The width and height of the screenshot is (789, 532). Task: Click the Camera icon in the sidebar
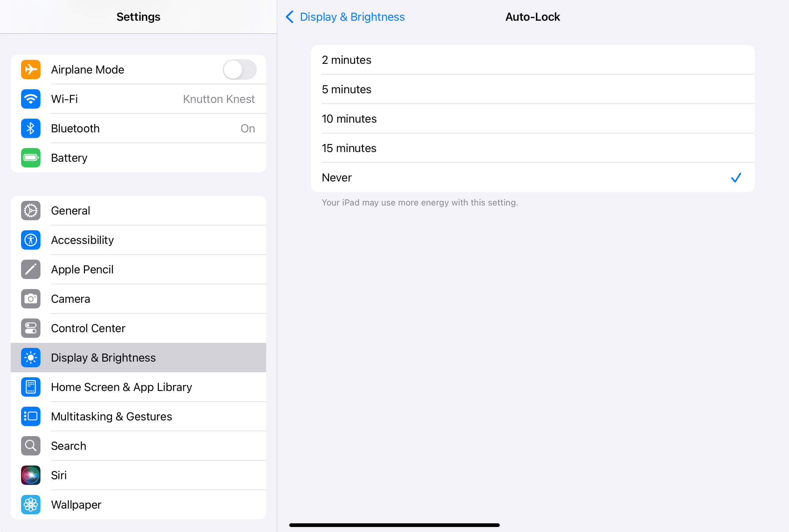tap(30, 298)
